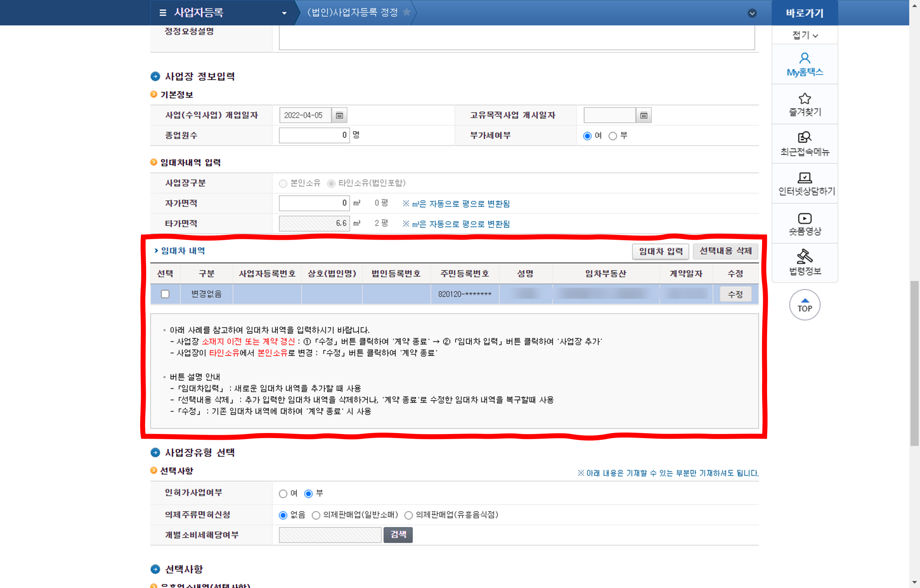Click 인터넷상담하기 laptop icon
Image resolution: width=920 pixels, height=588 pixels.
(804, 178)
